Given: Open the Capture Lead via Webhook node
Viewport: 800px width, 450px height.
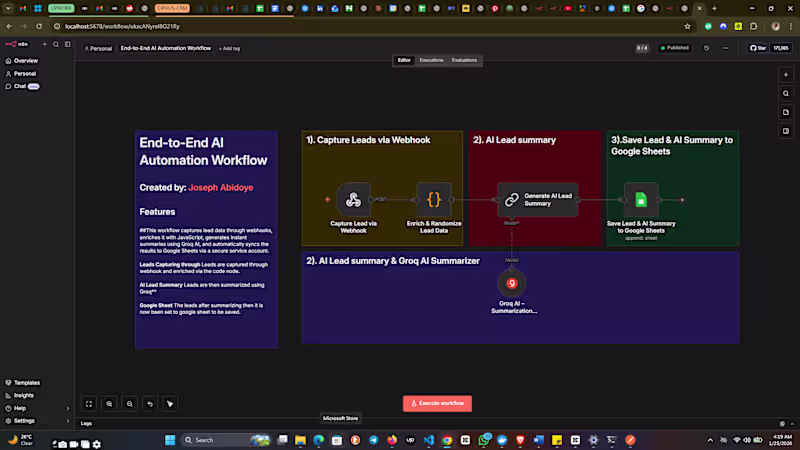Looking at the screenshot, I should pyautogui.click(x=353, y=199).
